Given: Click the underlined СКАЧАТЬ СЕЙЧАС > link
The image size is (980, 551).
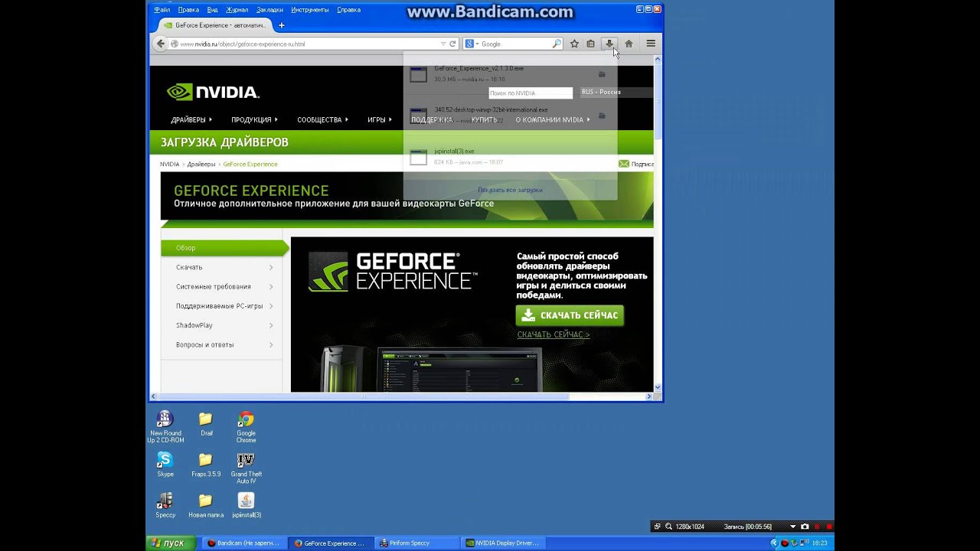Looking at the screenshot, I should coord(553,334).
